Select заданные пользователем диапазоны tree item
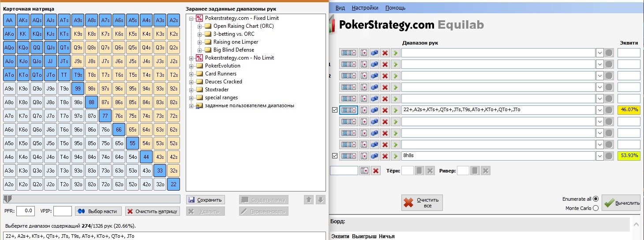Image resolution: width=644 pixels, height=240 pixels. coord(250,105)
